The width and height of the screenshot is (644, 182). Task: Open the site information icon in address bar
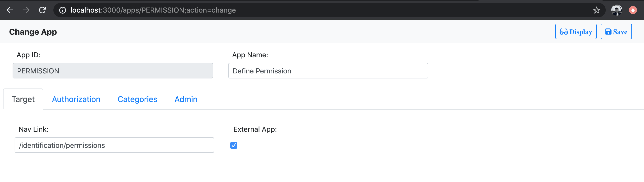click(x=62, y=10)
